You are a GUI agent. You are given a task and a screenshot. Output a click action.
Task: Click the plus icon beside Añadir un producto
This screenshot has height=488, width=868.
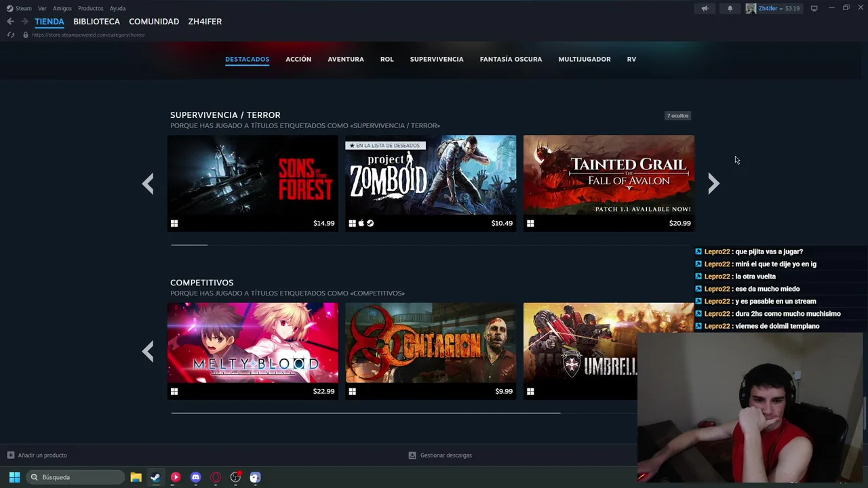tap(10, 455)
